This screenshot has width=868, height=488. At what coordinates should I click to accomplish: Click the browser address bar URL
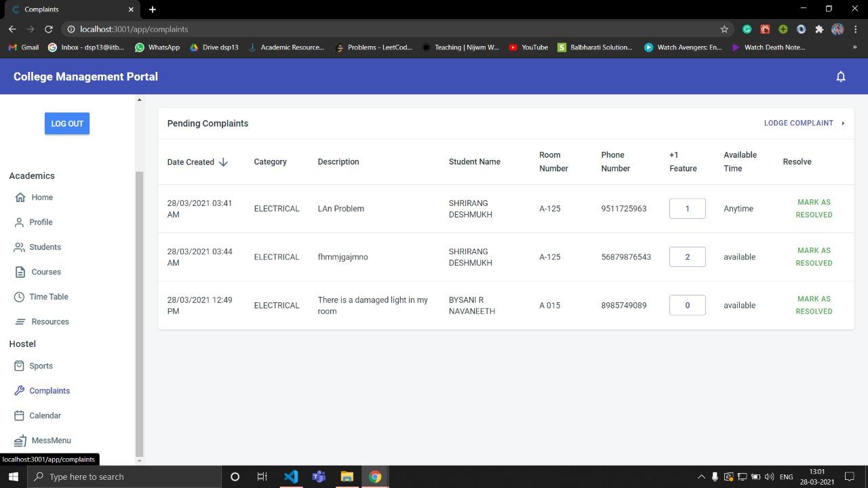[134, 29]
